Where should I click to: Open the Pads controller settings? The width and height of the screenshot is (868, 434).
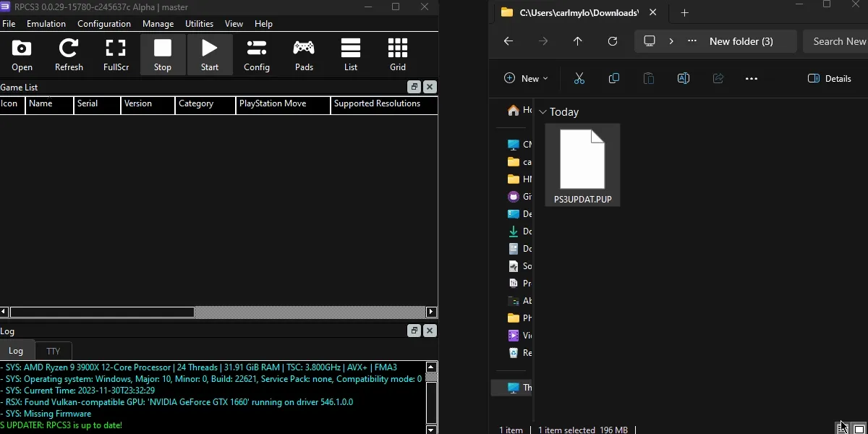(x=304, y=55)
